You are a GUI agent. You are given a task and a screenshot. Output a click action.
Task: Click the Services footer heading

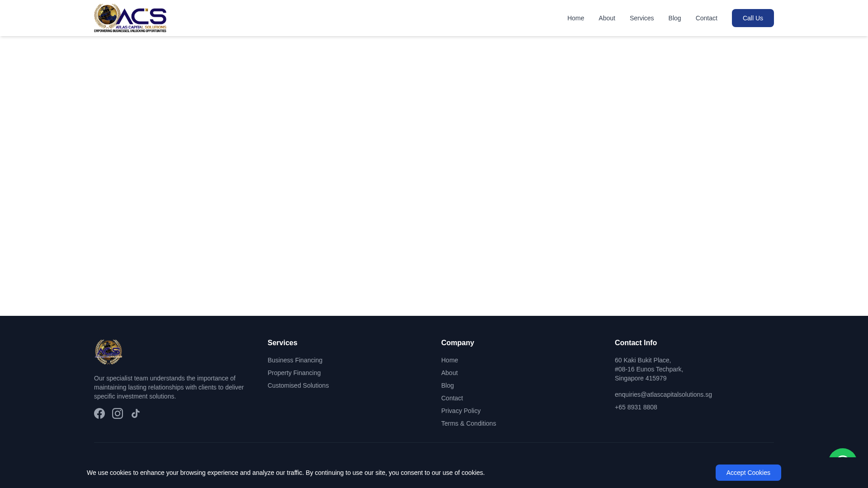[x=283, y=343]
